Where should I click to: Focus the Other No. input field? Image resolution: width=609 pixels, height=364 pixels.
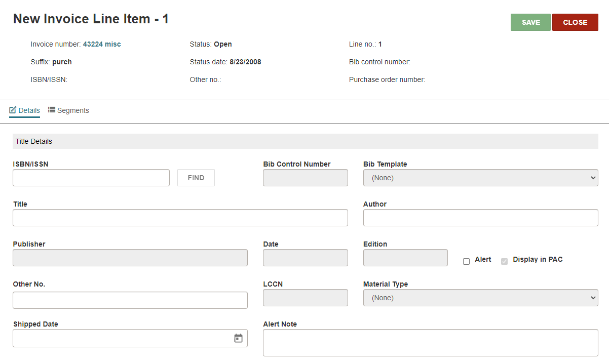point(130,300)
